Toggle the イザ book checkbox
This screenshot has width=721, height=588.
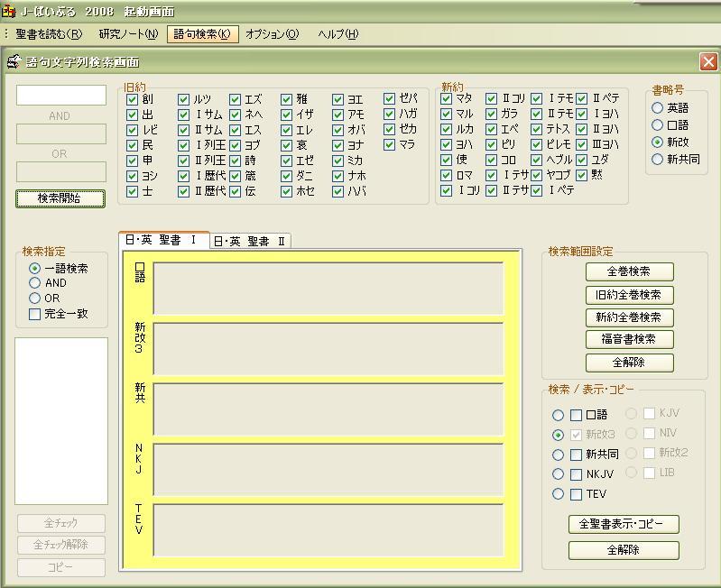tap(286, 115)
